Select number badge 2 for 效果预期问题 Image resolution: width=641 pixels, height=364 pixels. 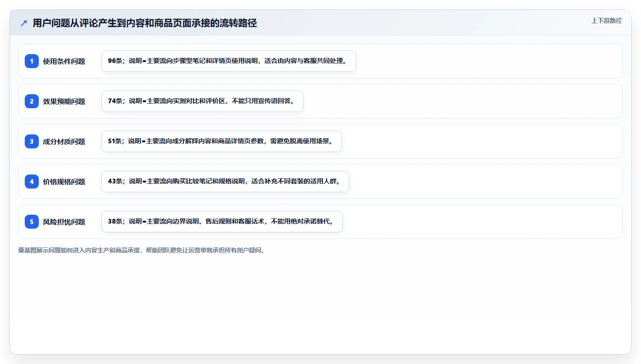click(x=32, y=101)
